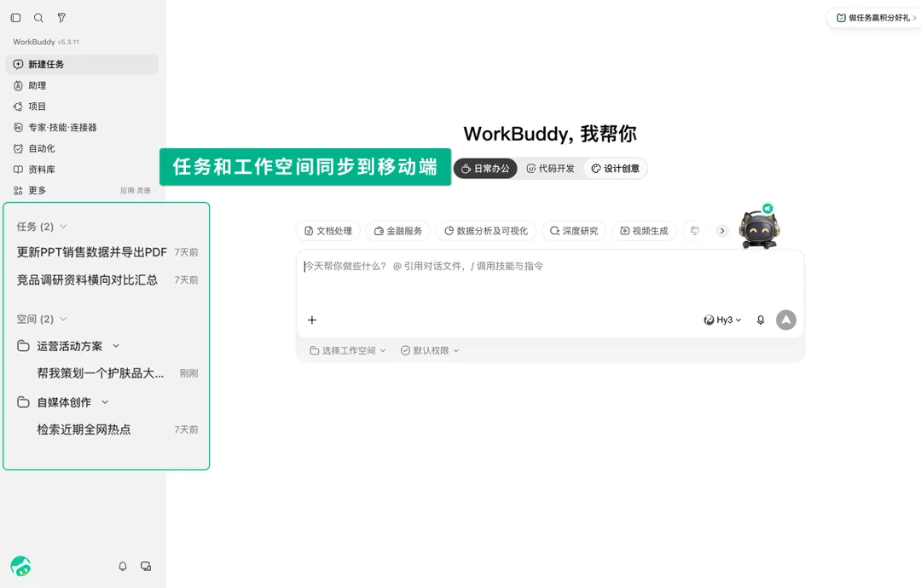
Task: Choose the 文档处理 chip
Action: coord(328,231)
